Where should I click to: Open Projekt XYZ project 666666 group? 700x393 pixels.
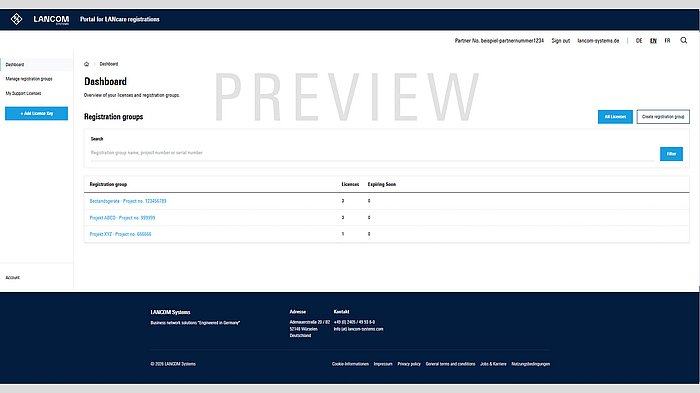121,234
